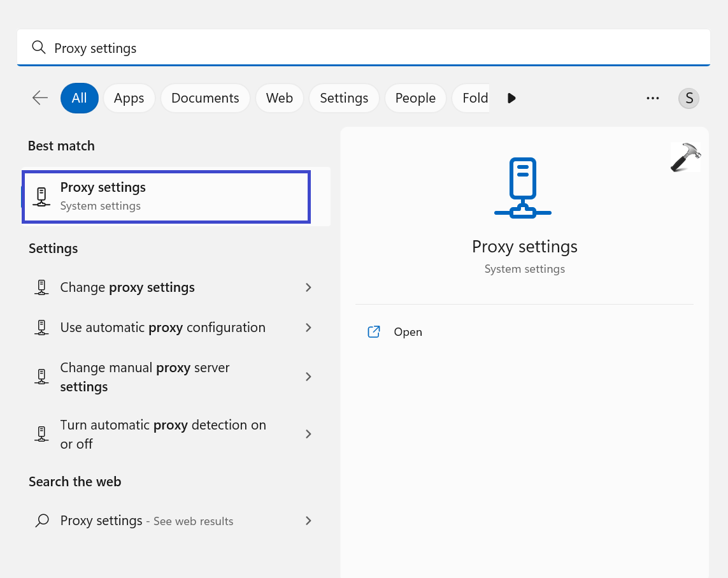Switch to the Settings filter tab
The width and height of the screenshot is (728, 578).
pyautogui.click(x=344, y=98)
